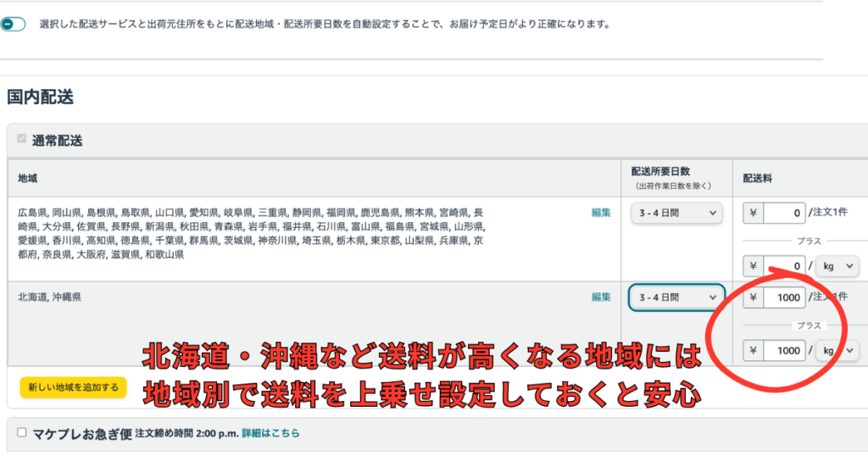Image resolution: width=868 pixels, height=456 pixels.
Task: Open the 詳細はこちら link
Action: coord(270,433)
